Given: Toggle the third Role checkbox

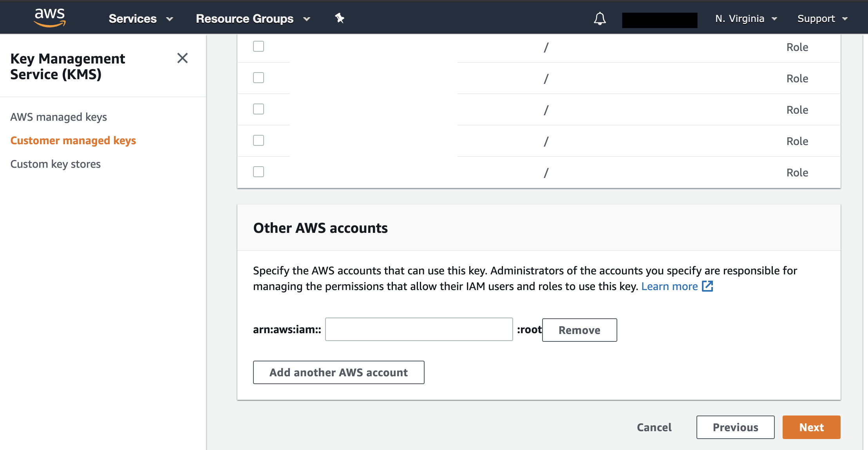Looking at the screenshot, I should point(258,109).
